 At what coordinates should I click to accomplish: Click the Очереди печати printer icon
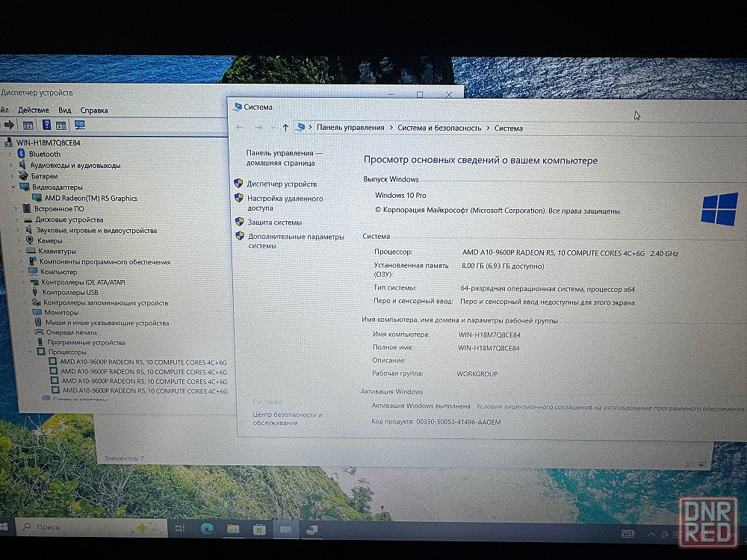[x=40, y=332]
